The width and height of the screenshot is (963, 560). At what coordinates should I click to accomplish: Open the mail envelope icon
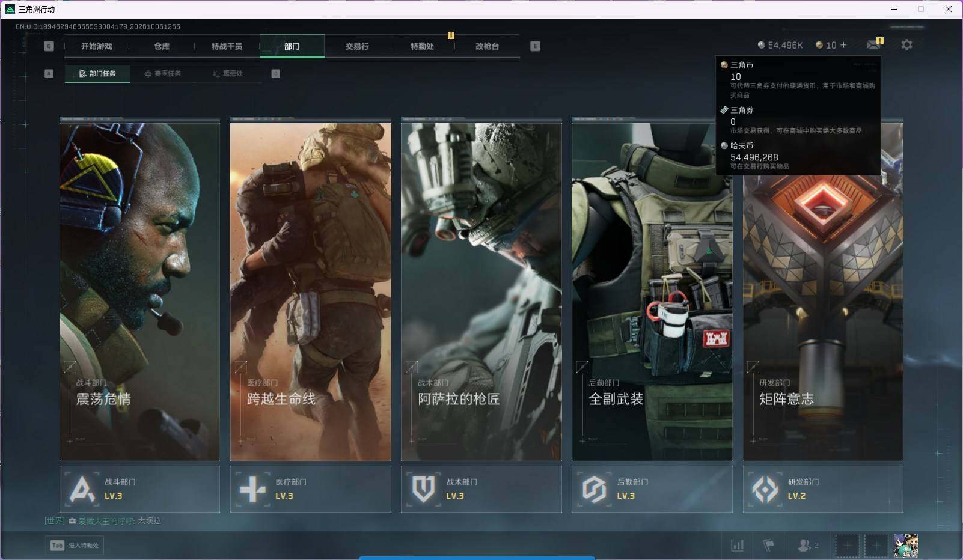(x=873, y=45)
